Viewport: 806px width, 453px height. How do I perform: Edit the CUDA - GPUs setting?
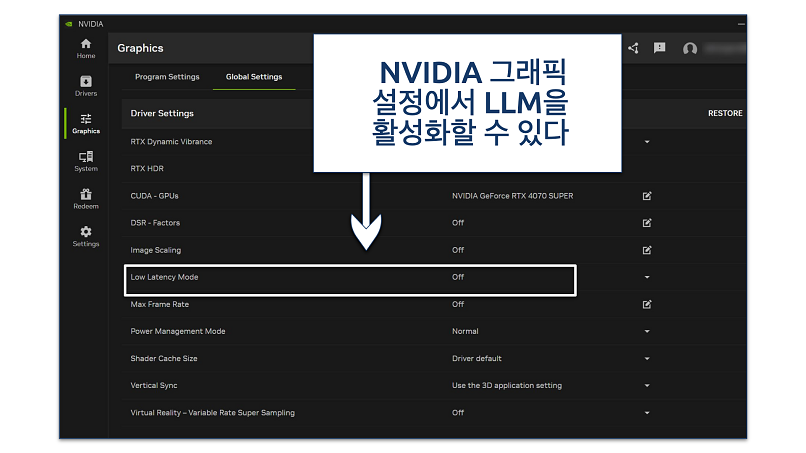647,196
